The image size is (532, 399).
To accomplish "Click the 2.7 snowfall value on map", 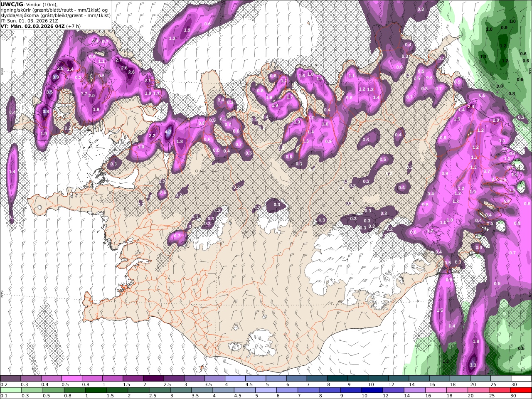I will point(118,60).
